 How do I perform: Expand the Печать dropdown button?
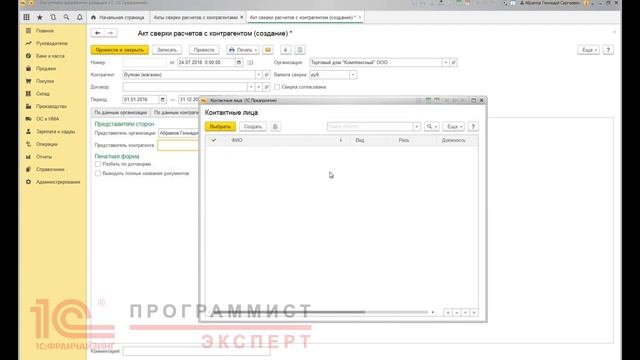coord(243,50)
